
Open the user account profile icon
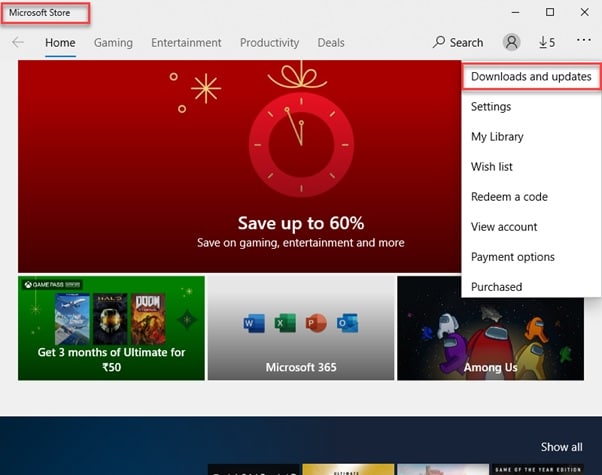click(x=511, y=42)
